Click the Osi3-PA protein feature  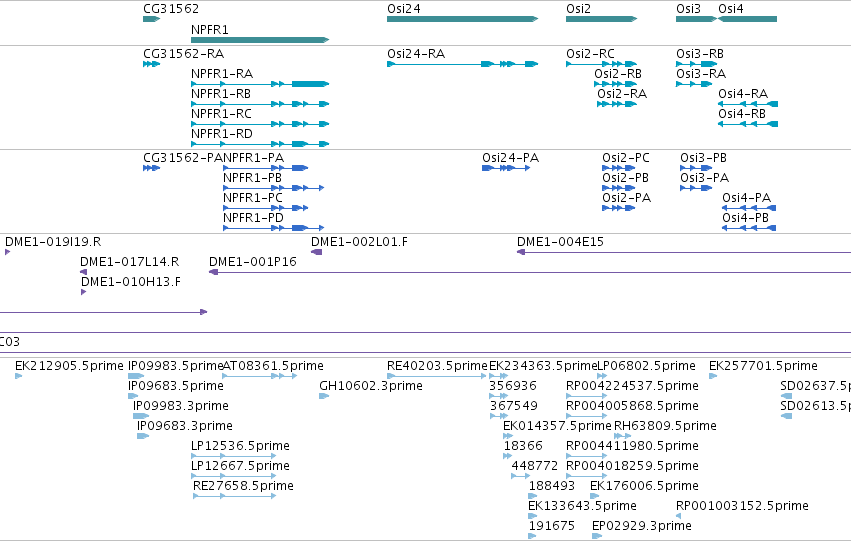pyautogui.click(x=696, y=188)
